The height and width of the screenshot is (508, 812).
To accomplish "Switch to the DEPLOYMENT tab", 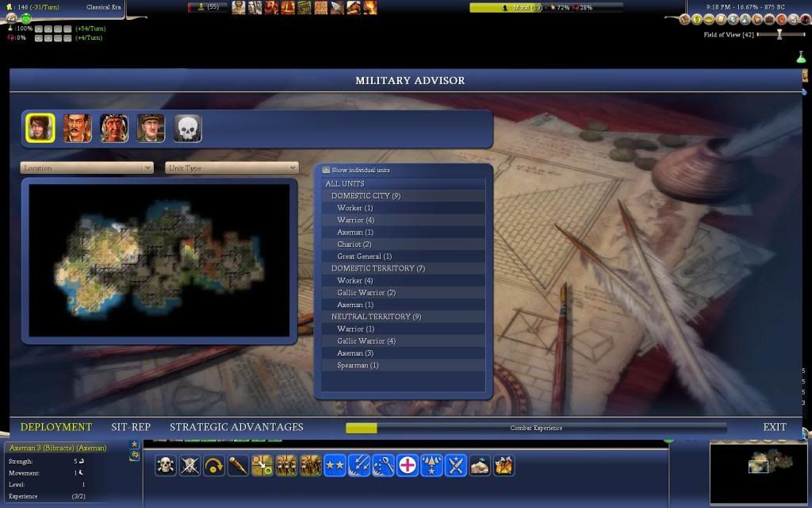I will point(56,427).
